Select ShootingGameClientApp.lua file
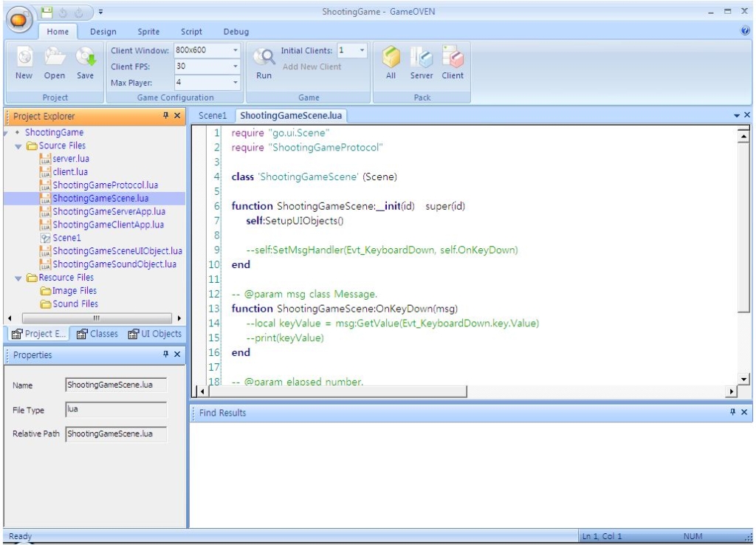Screen dimensions: 756x545 [108, 224]
